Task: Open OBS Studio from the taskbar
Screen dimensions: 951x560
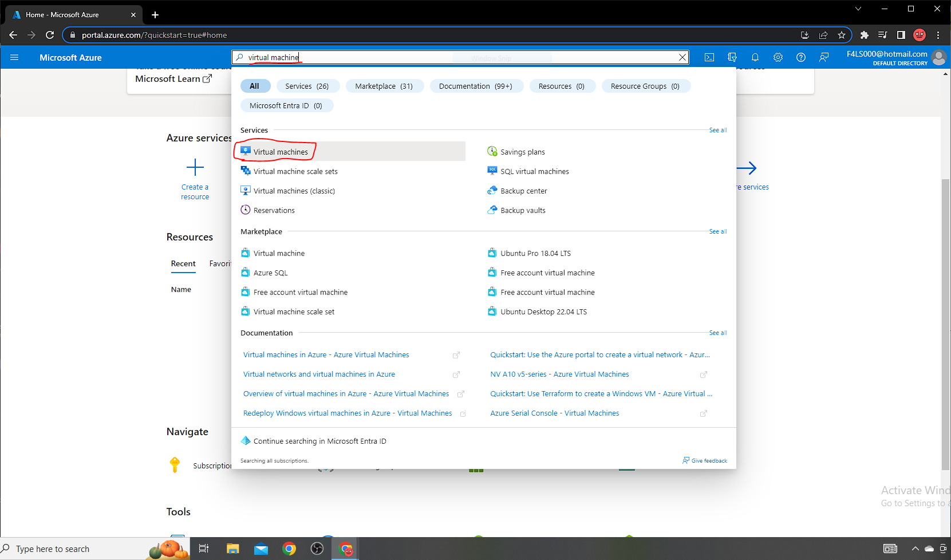Action: (x=317, y=549)
